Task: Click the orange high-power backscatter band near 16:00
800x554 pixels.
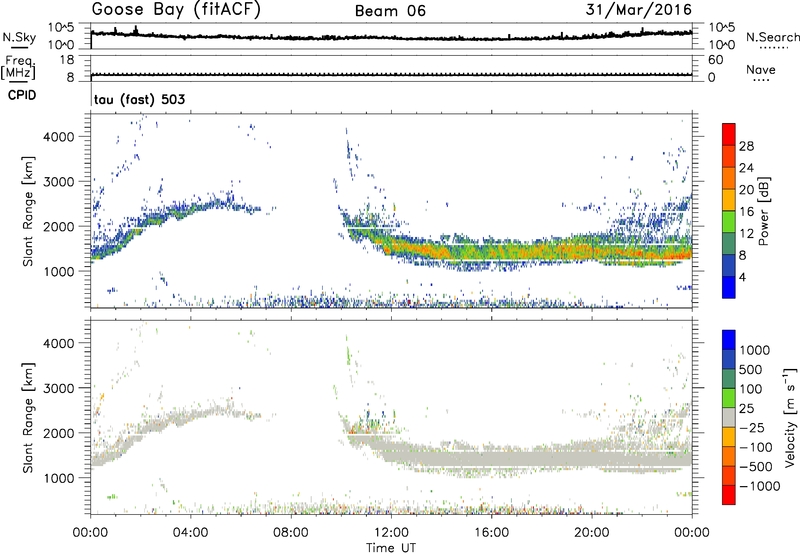Action: tap(491, 251)
